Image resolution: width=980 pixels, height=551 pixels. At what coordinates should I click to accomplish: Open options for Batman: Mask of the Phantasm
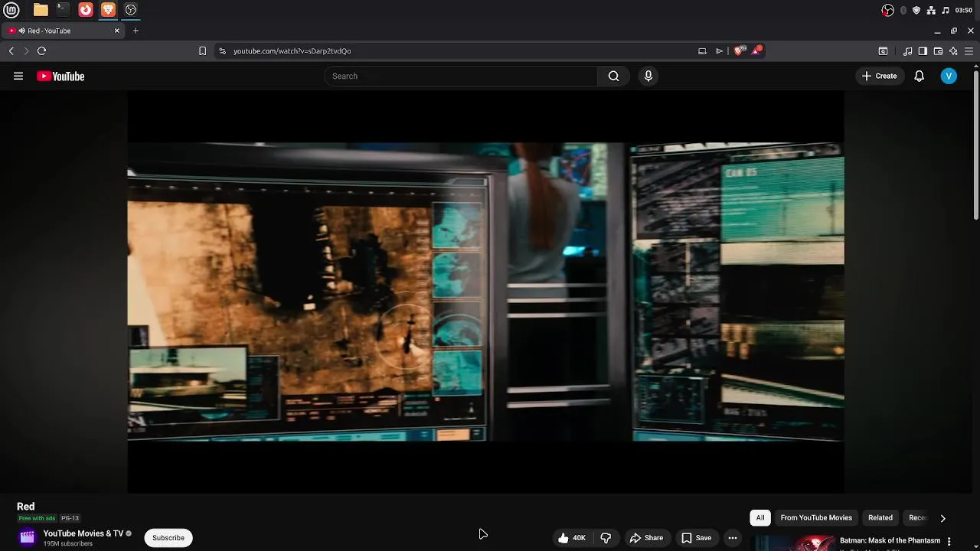coord(949,541)
